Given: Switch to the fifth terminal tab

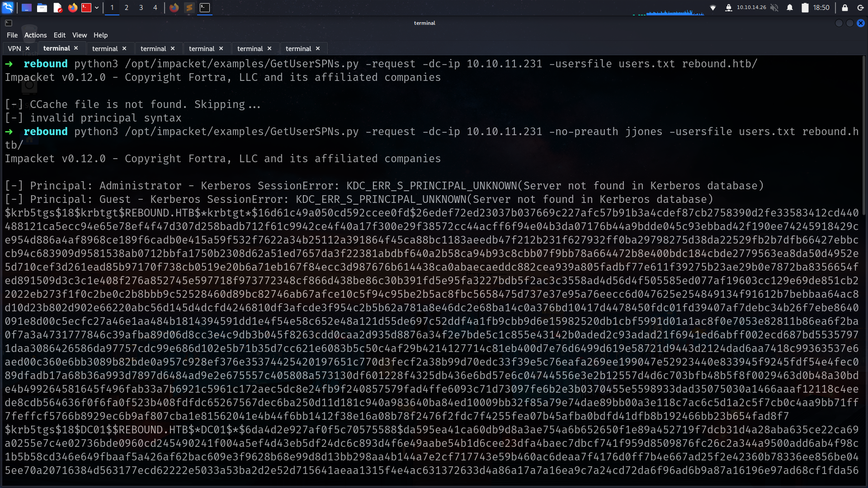Looking at the screenshot, I should [202, 49].
